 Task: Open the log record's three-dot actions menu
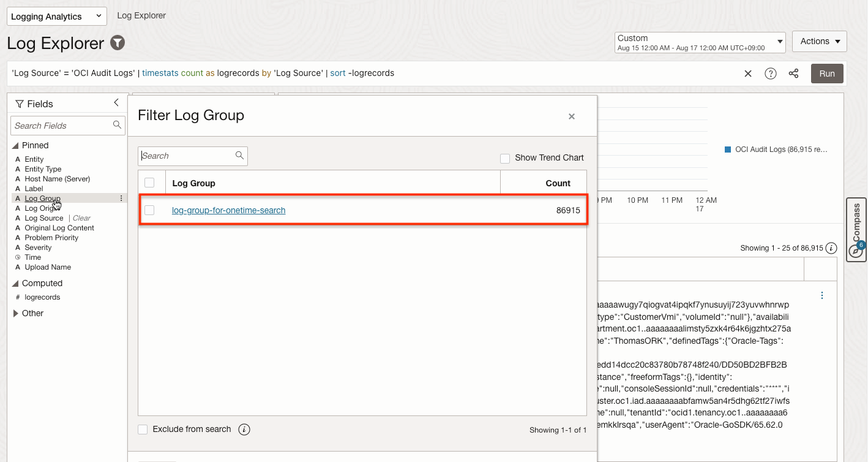point(822,295)
